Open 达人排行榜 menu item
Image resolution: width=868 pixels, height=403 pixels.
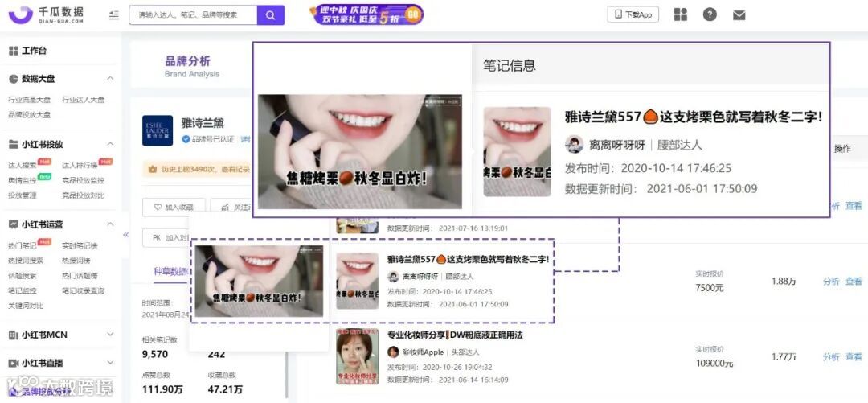click(x=79, y=165)
